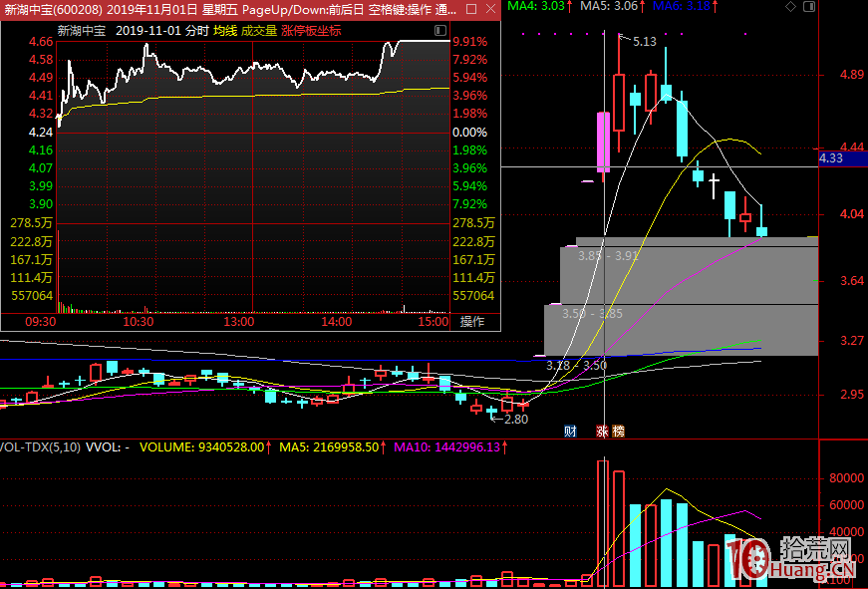Toggle the 均线 average line display
This screenshot has height=589, width=868.
tap(224, 31)
